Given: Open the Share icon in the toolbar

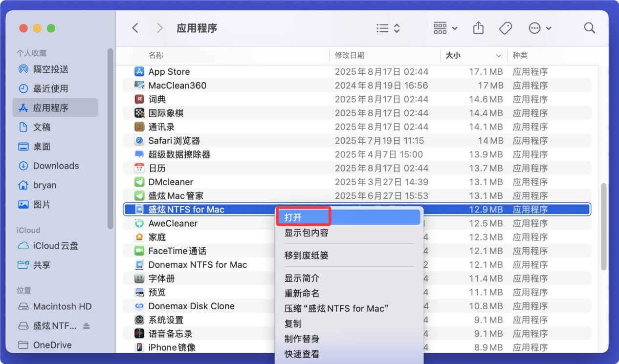Looking at the screenshot, I should (478, 28).
